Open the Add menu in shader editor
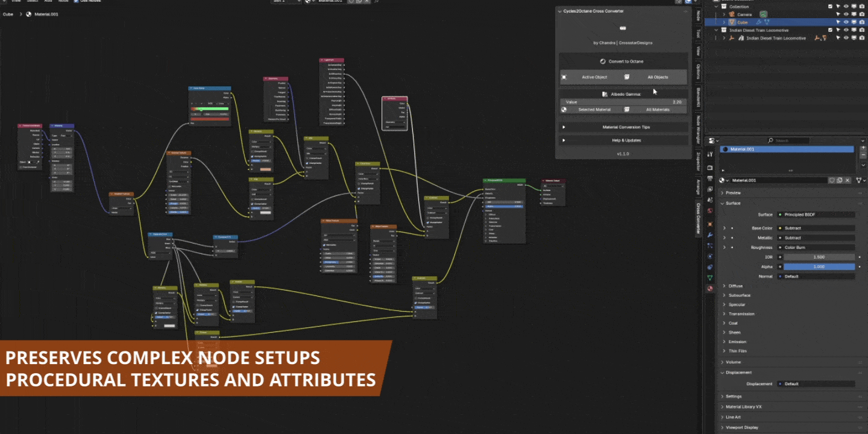This screenshot has height=434, width=868. pos(48,2)
